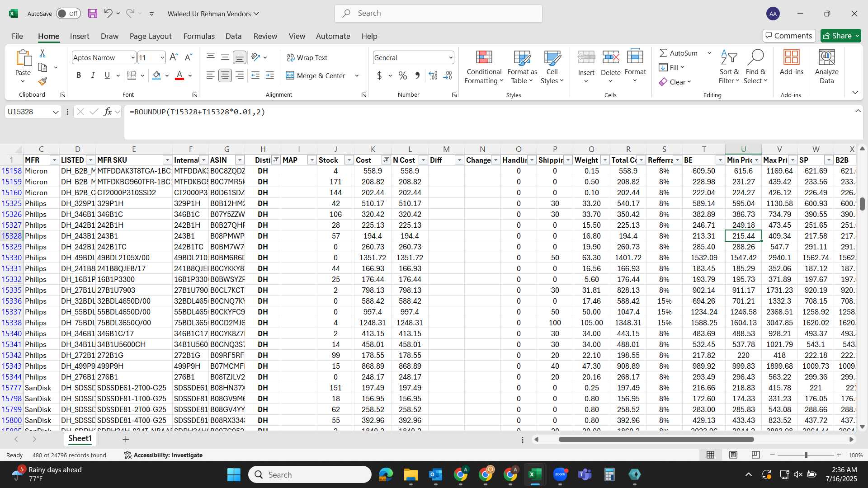Toggle Normal view in status bar
Image resolution: width=868 pixels, height=488 pixels.
711,455
